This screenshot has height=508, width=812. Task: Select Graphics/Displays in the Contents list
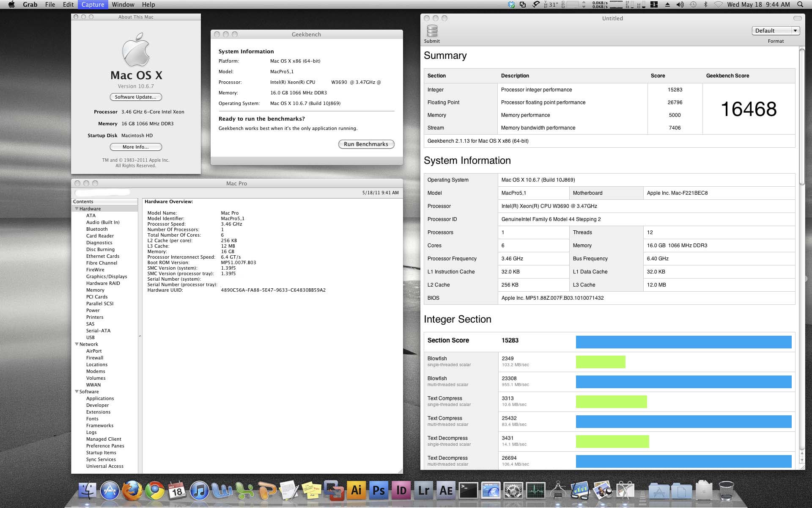107,276
